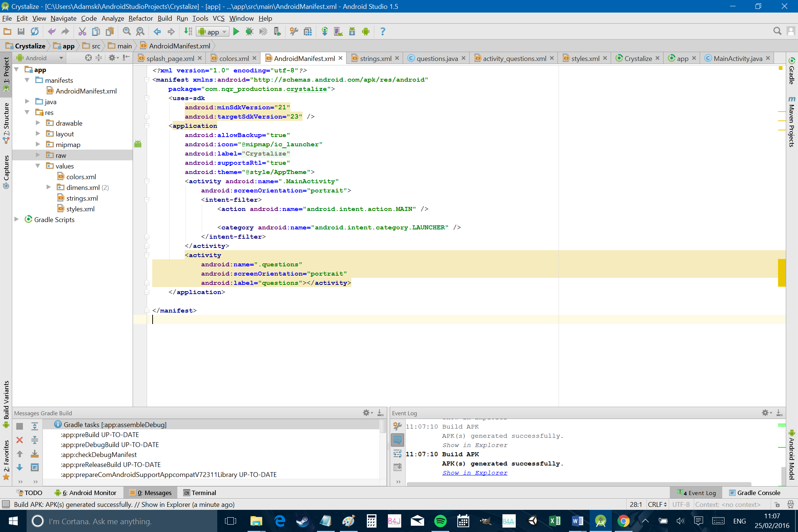Image resolution: width=798 pixels, height=532 pixels.
Task: Open Android Monitor tool window
Action: (85, 492)
